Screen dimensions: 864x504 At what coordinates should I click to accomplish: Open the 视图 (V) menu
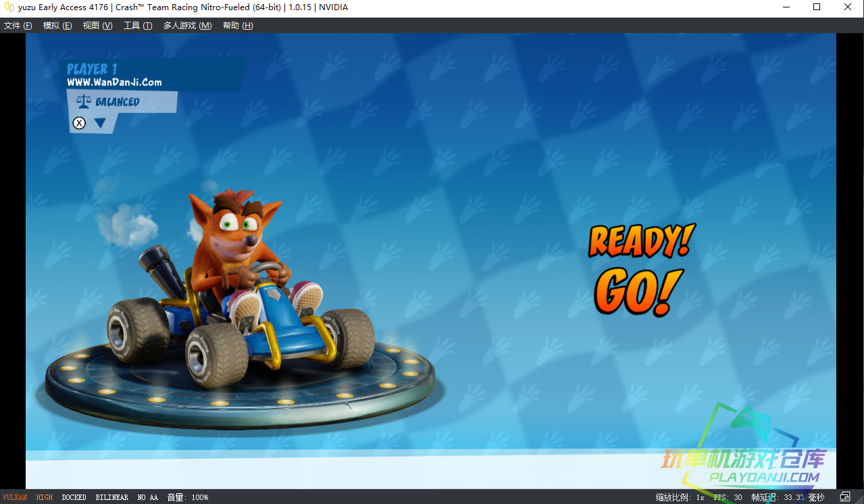pos(97,26)
